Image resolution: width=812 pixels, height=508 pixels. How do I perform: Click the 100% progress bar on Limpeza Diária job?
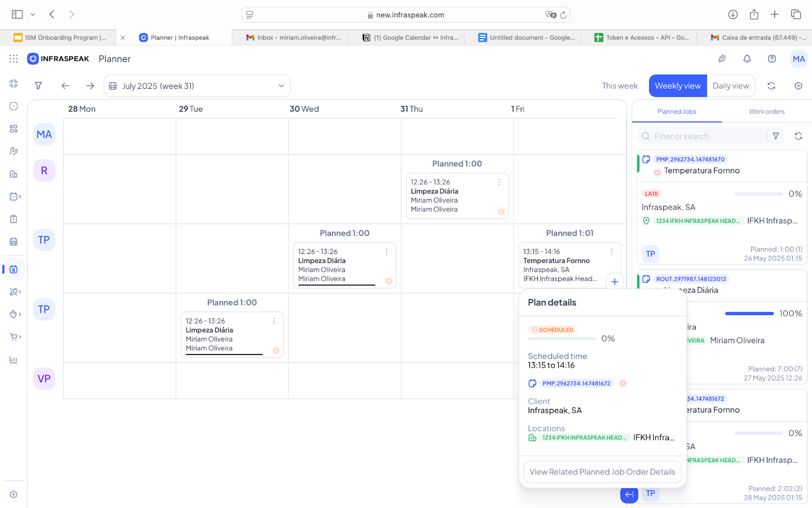click(x=749, y=313)
